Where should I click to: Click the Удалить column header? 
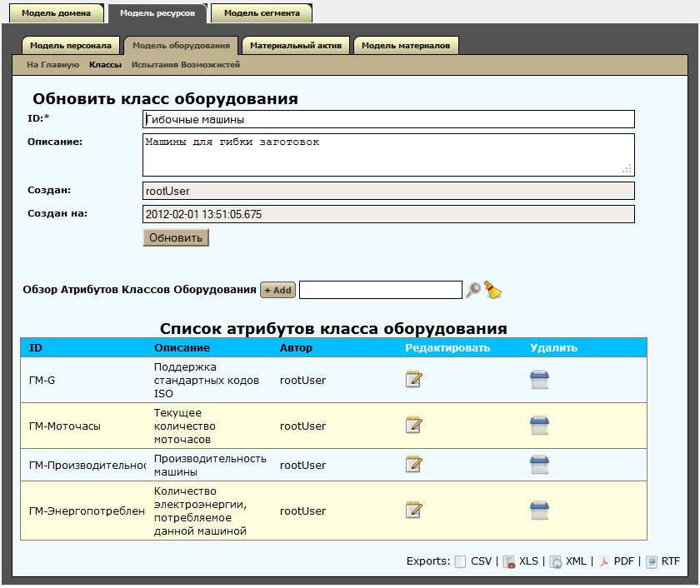553,348
